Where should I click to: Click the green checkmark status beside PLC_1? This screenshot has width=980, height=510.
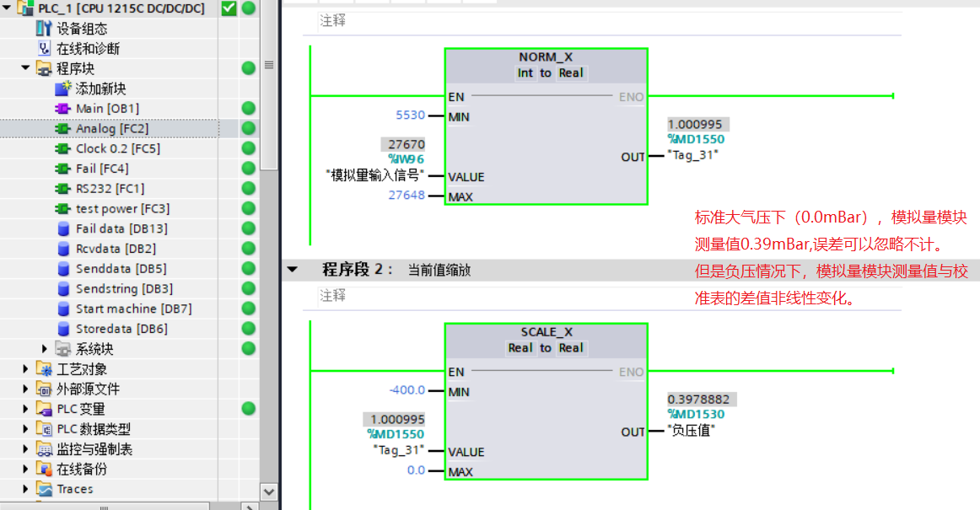click(229, 8)
